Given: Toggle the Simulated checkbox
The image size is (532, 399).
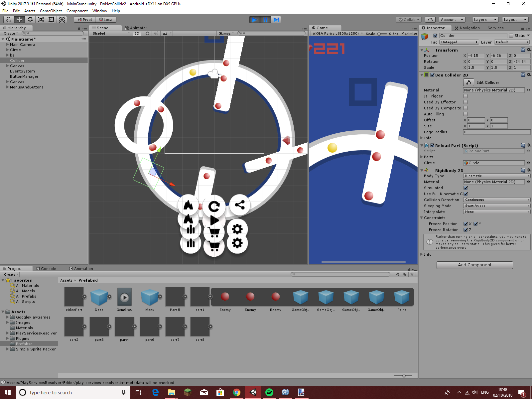Looking at the screenshot, I should 465,188.
